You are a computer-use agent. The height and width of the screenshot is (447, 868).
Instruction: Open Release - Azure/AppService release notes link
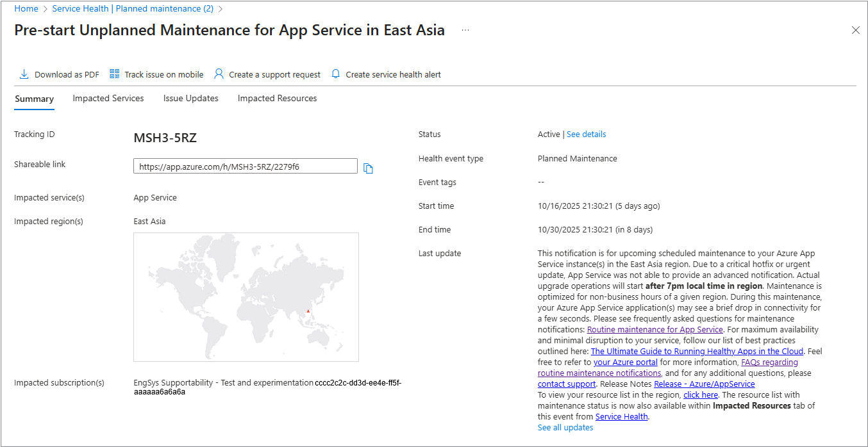pos(704,384)
